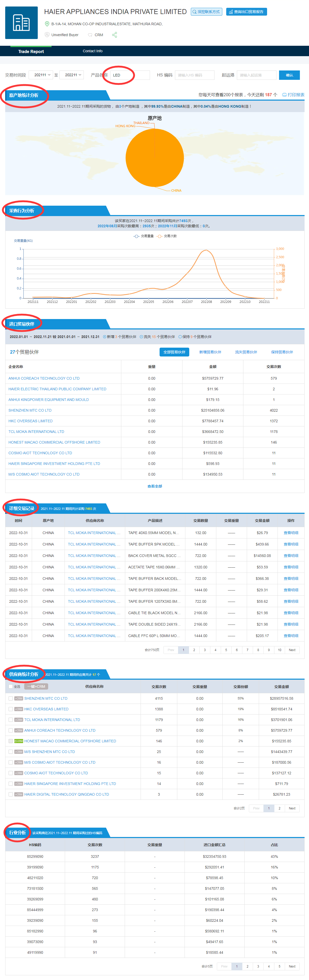This screenshot has height=980, width=309.
Task: Select the 保持贸易伙伴 retained partners tab
Action: (x=282, y=352)
